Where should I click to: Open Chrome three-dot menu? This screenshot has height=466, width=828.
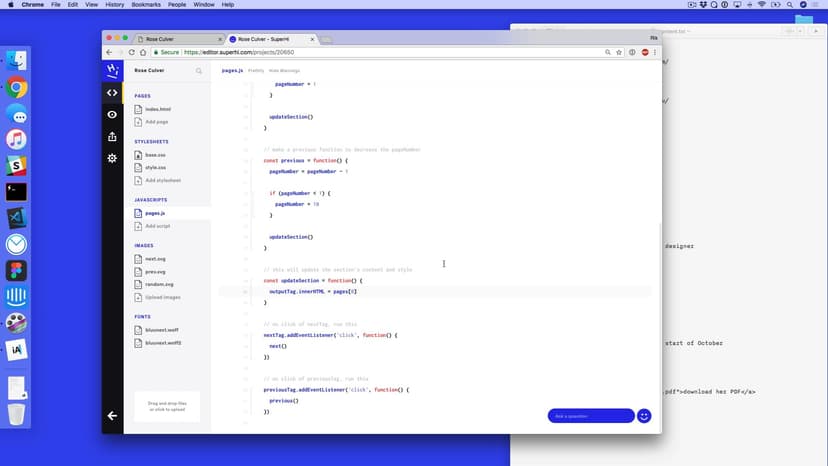point(656,52)
